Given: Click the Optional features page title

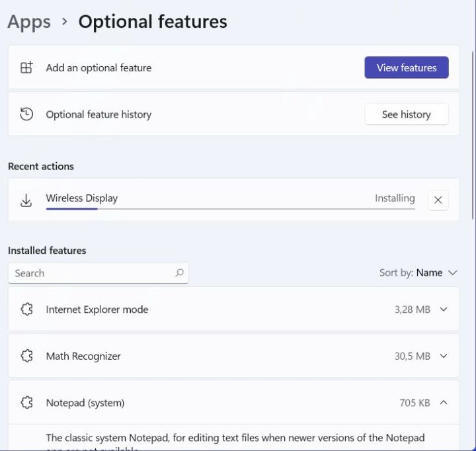Looking at the screenshot, I should [153, 22].
